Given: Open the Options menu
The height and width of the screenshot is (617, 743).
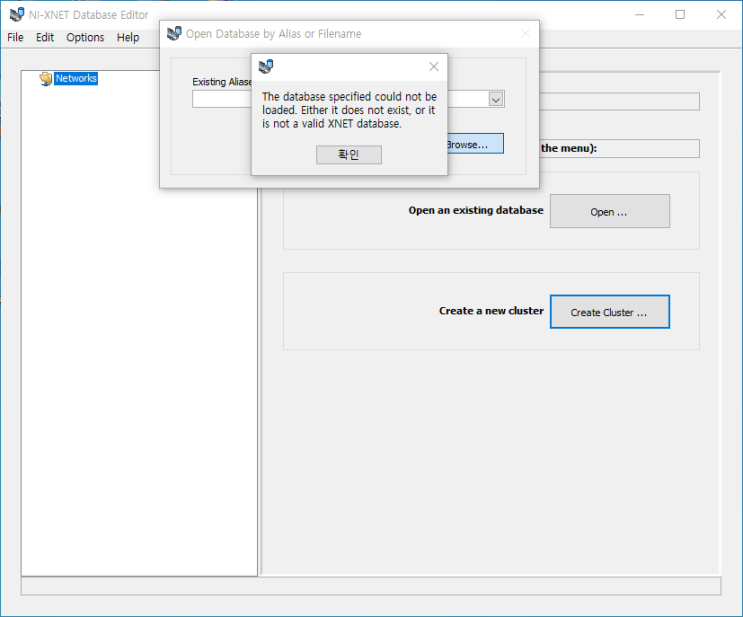Looking at the screenshot, I should coord(85,37).
